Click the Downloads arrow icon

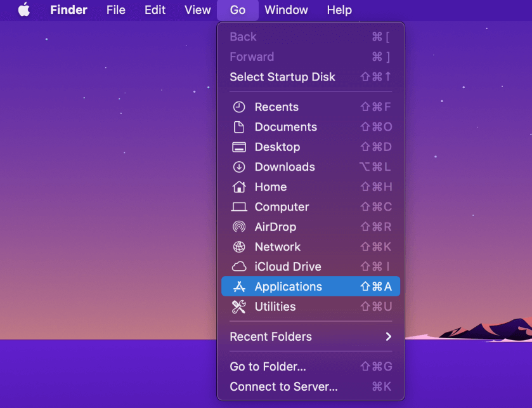click(x=239, y=167)
